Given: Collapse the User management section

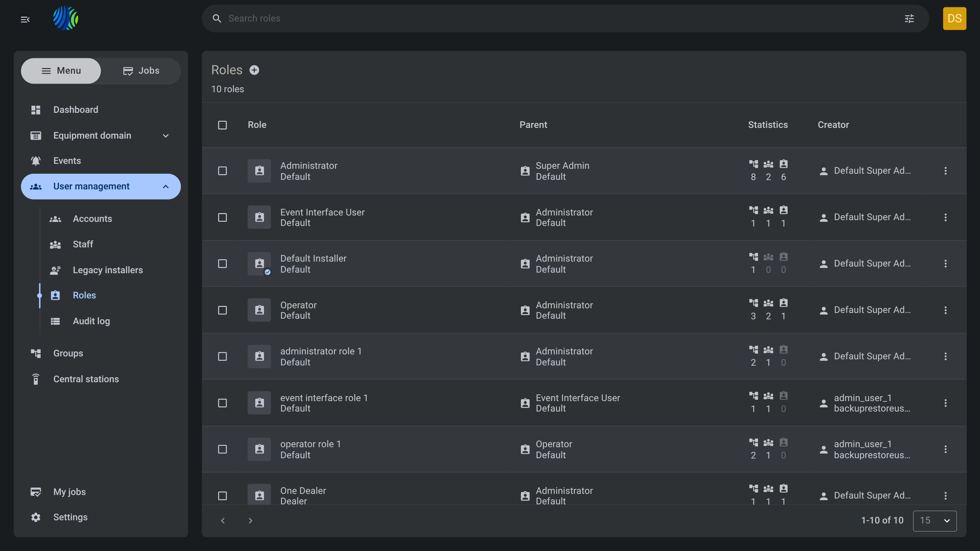Looking at the screenshot, I should pos(100,186).
